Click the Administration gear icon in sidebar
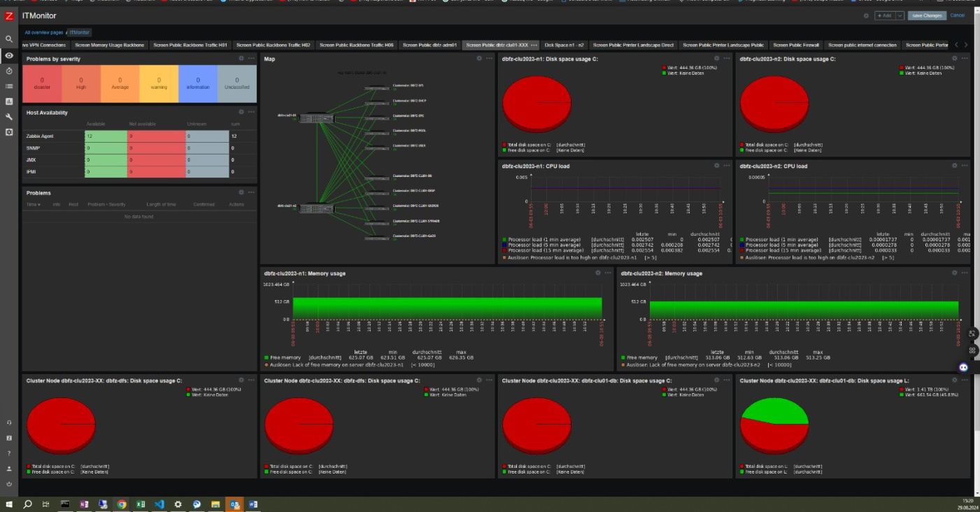 9,132
